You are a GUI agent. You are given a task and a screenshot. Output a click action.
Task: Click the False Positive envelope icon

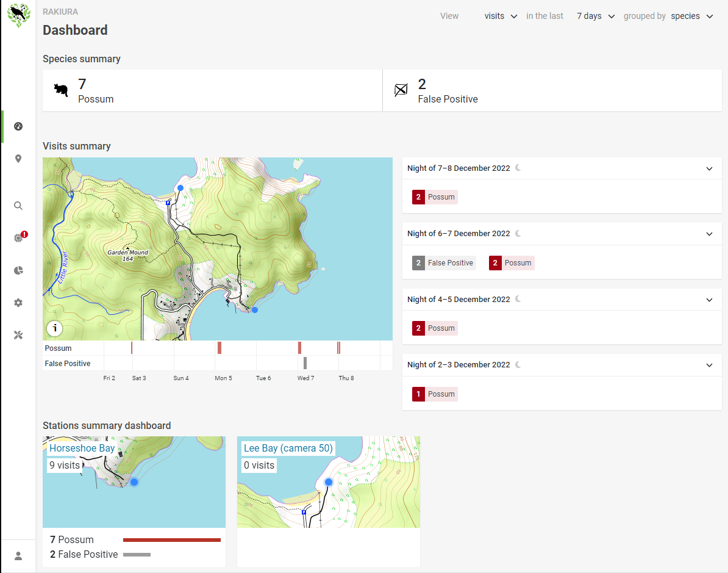click(401, 89)
